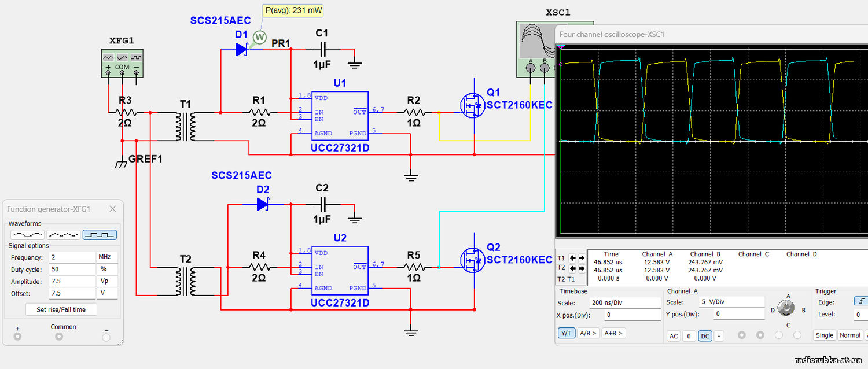The width and height of the screenshot is (868, 369).
Task: Click resistor R2 symbol
Action: pos(414,112)
